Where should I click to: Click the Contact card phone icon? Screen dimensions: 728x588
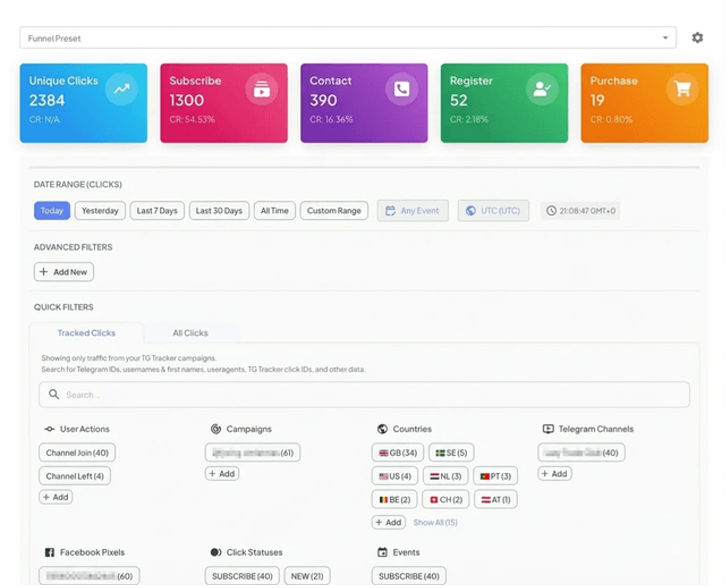coord(402,89)
